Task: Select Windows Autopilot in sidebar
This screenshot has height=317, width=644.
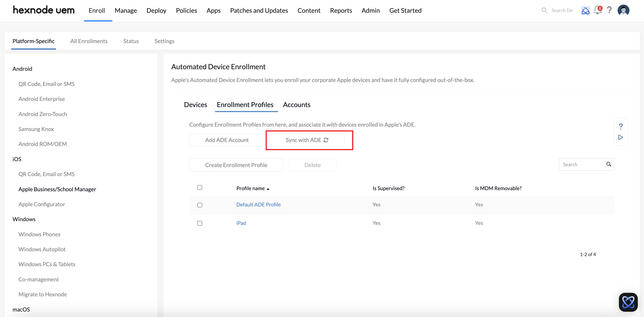Action: coord(42,249)
